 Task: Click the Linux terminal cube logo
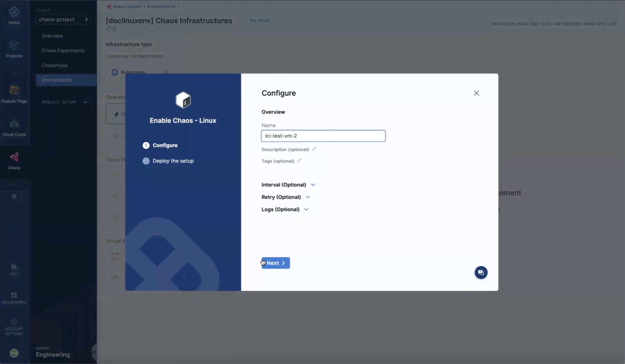pyautogui.click(x=183, y=100)
